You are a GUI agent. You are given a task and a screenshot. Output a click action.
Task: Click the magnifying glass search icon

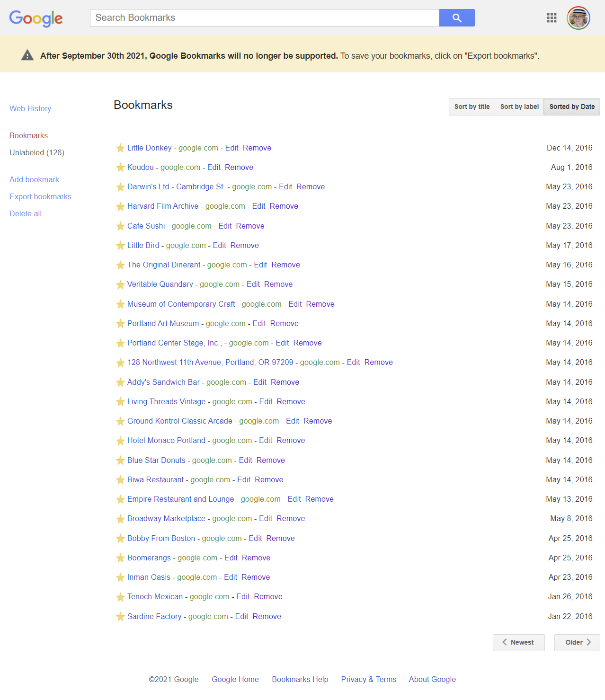(x=456, y=18)
